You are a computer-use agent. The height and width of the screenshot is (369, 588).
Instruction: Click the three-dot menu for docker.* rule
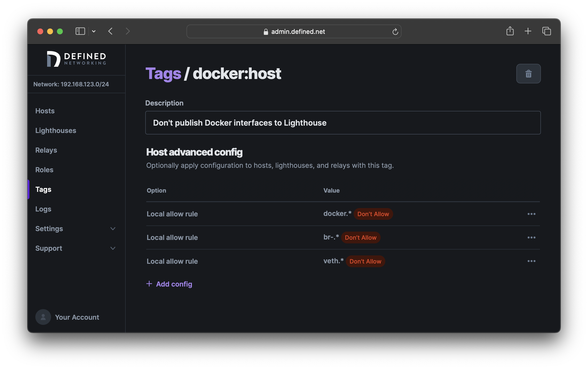point(532,214)
